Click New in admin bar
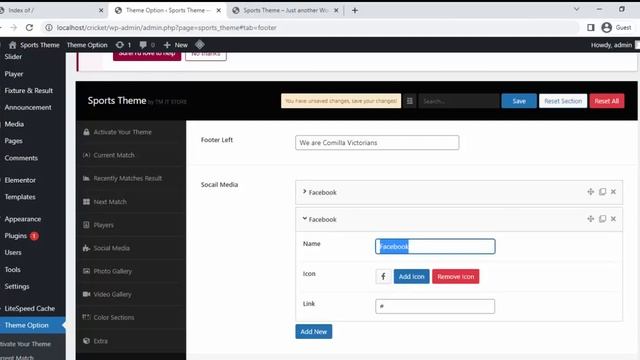 click(176, 45)
